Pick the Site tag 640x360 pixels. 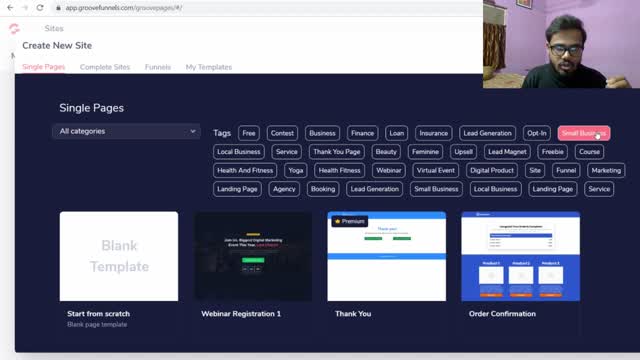pyautogui.click(x=535, y=170)
